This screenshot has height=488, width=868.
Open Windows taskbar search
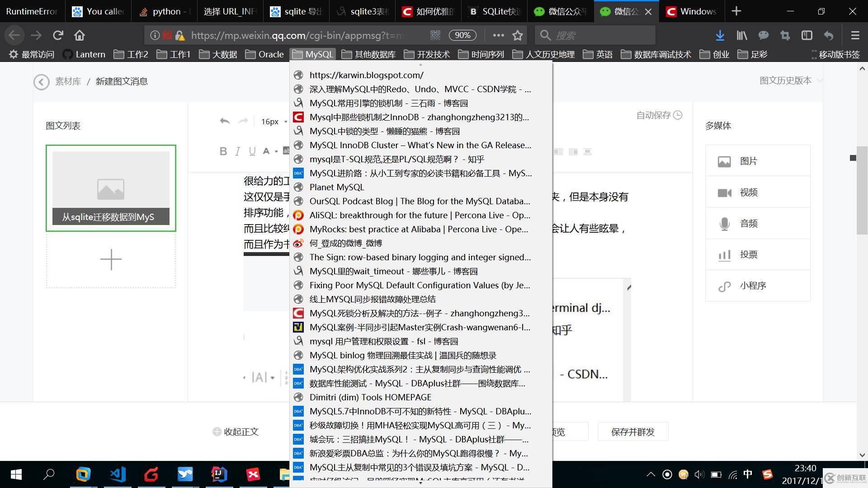49,474
